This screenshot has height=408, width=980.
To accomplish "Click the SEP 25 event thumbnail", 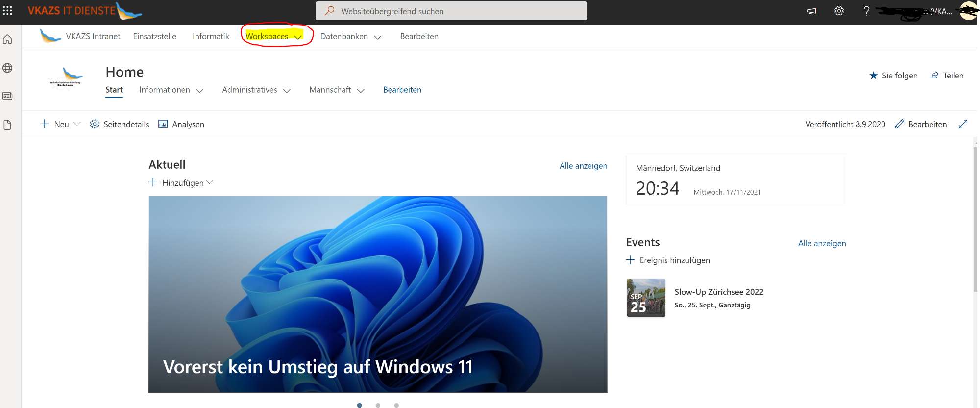I will (646, 298).
